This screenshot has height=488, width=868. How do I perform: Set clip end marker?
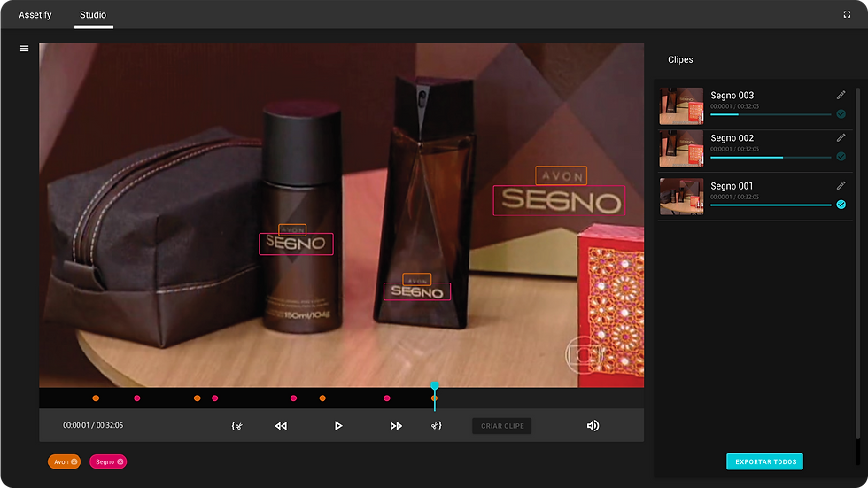436,425
